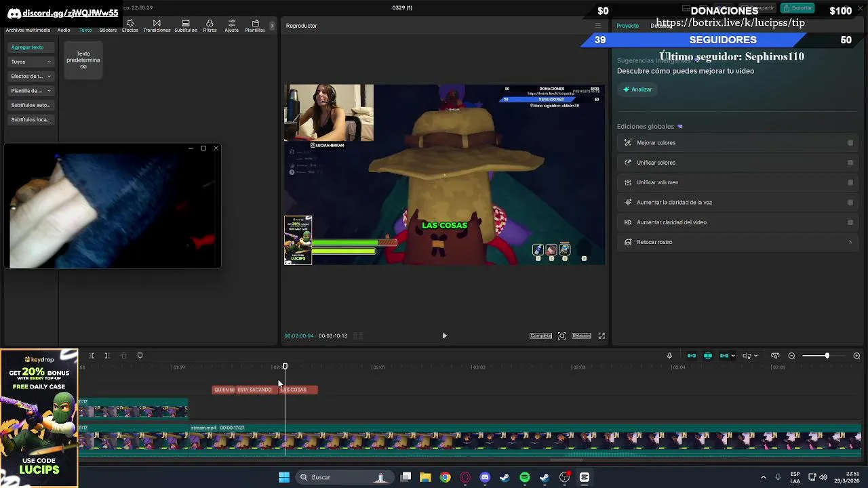Enter fullscreen preview in the player

click(x=601, y=335)
